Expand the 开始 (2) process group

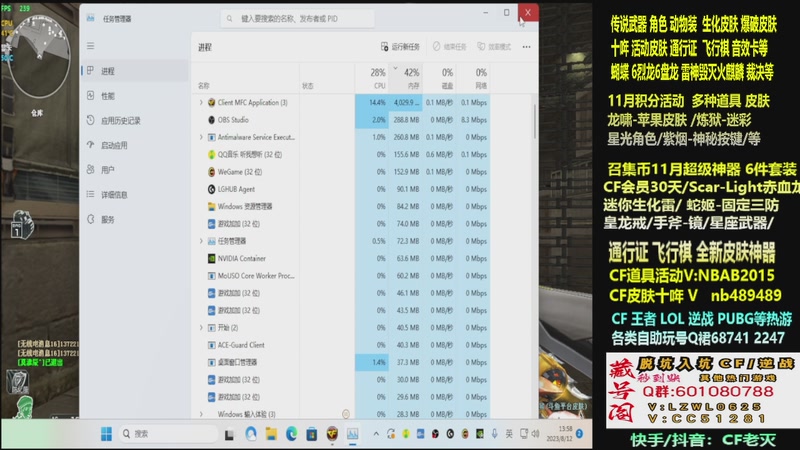pos(201,328)
